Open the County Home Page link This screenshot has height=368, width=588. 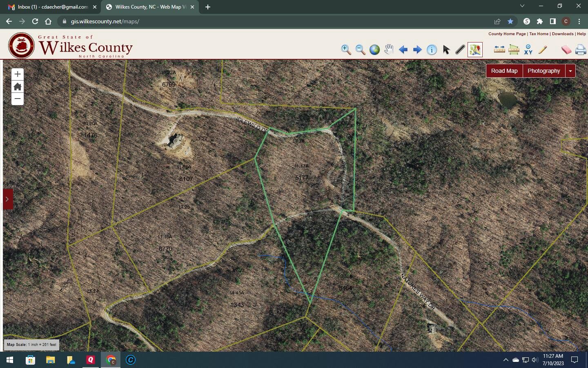507,34
